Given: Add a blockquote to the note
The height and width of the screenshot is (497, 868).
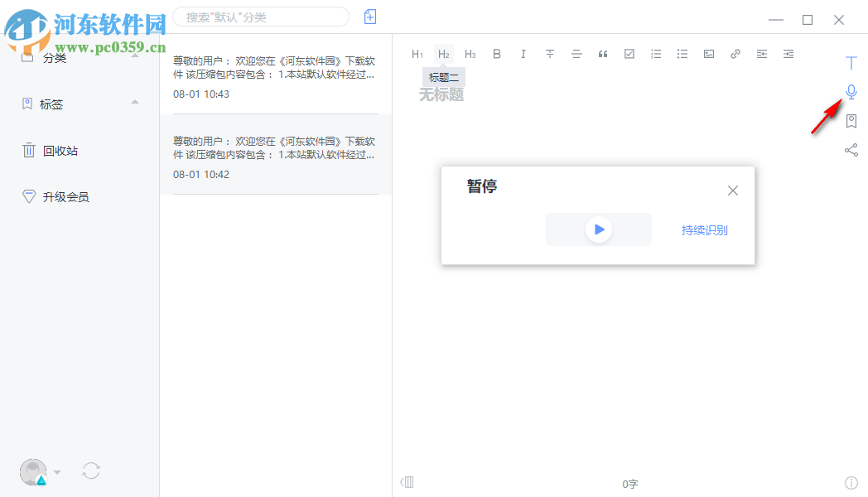Looking at the screenshot, I should [x=603, y=53].
